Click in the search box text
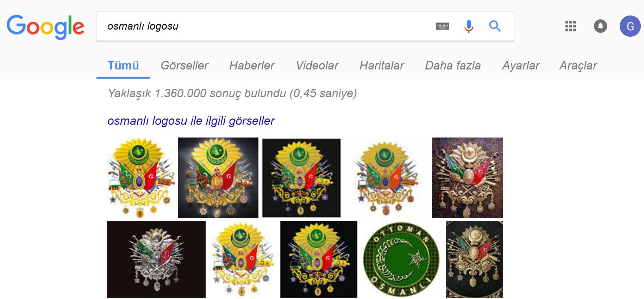The image size is (644, 299). pyautogui.click(x=143, y=26)
